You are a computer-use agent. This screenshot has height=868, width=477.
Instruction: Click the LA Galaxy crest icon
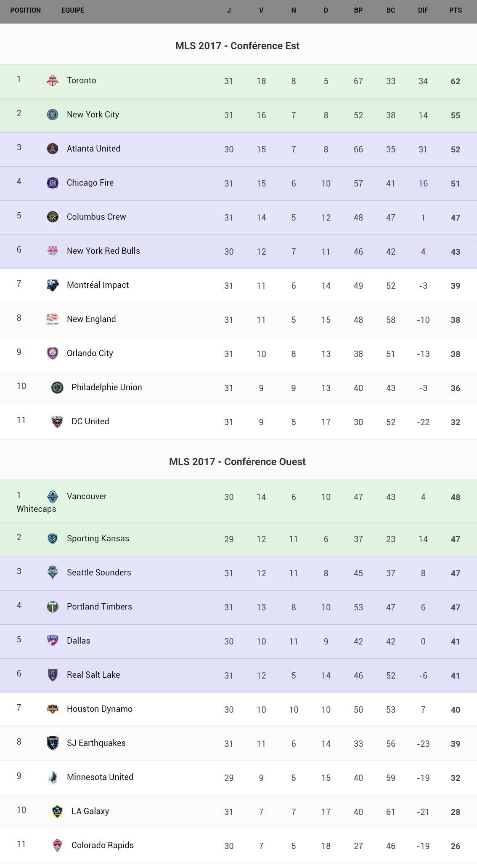tap(57, 811)
